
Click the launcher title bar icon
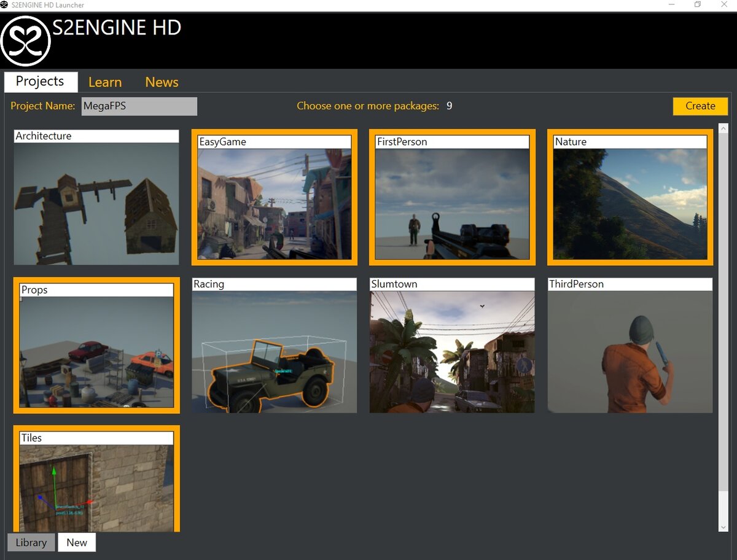point(5,5)
